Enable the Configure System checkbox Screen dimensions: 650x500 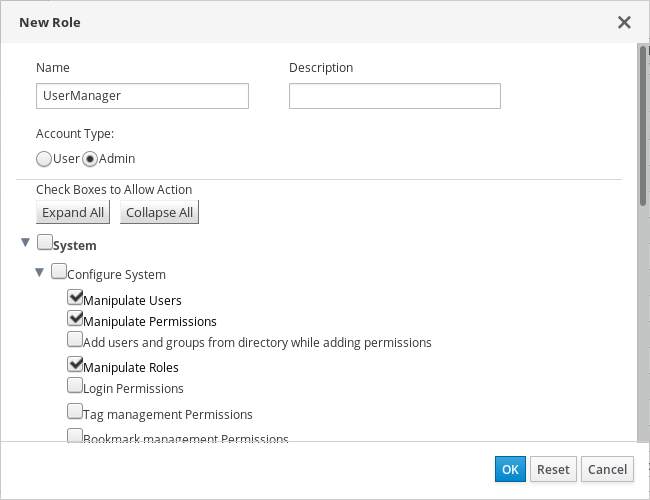coord(58,271)
